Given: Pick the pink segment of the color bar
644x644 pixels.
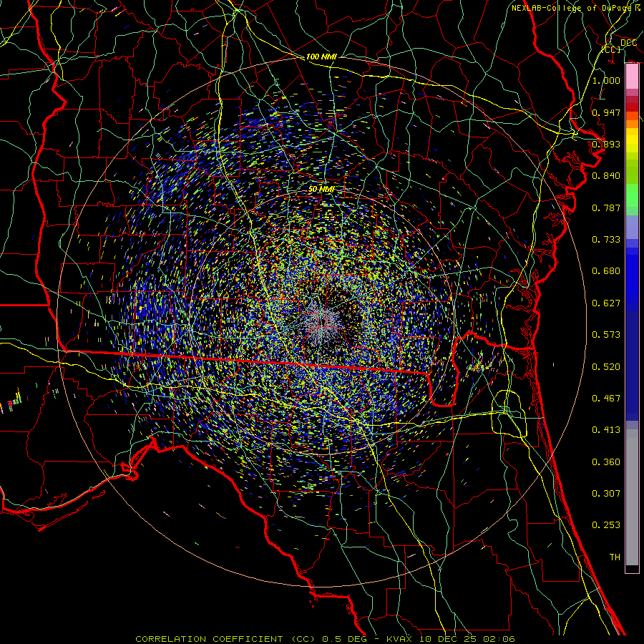Looking at the screenshot, I should (x=632, y=77).
